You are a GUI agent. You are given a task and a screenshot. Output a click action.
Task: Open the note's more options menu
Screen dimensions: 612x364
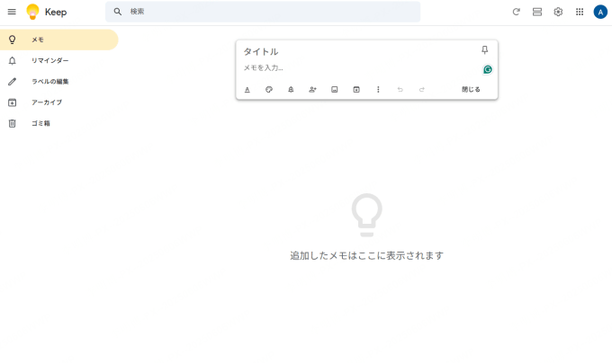coord(378,90)
